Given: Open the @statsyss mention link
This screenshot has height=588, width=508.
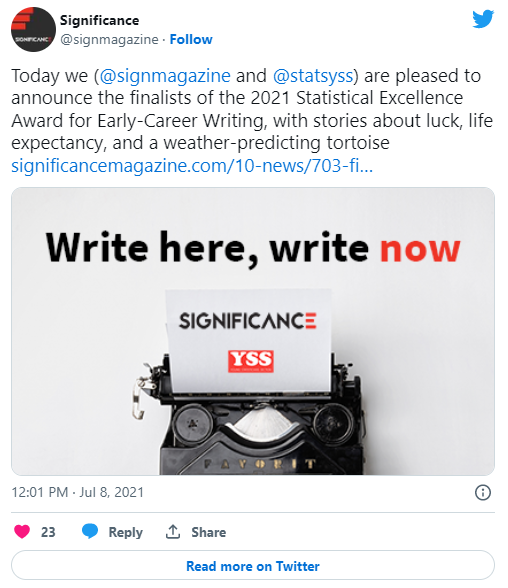Looking at the screenshot, I should [313, 76].
